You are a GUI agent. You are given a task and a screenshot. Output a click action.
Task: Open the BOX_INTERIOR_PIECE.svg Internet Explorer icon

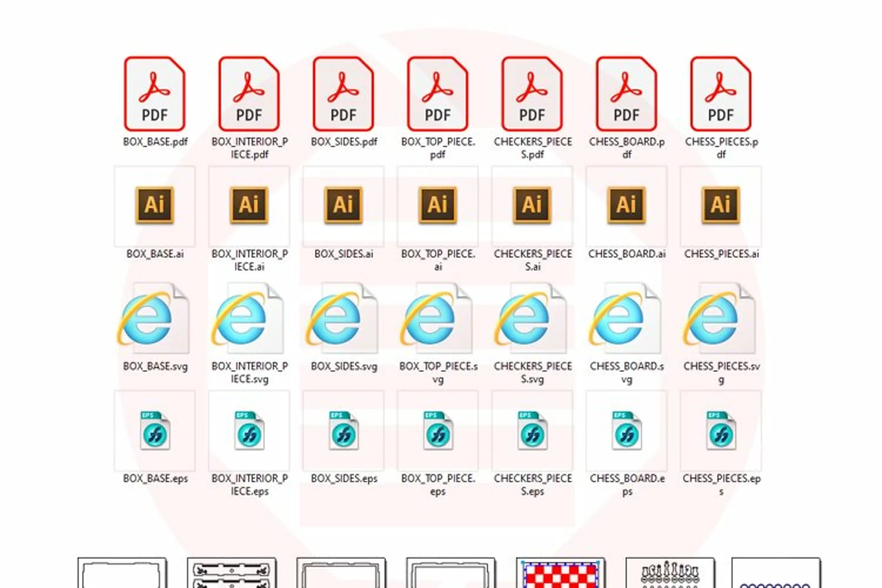[248, 318]
